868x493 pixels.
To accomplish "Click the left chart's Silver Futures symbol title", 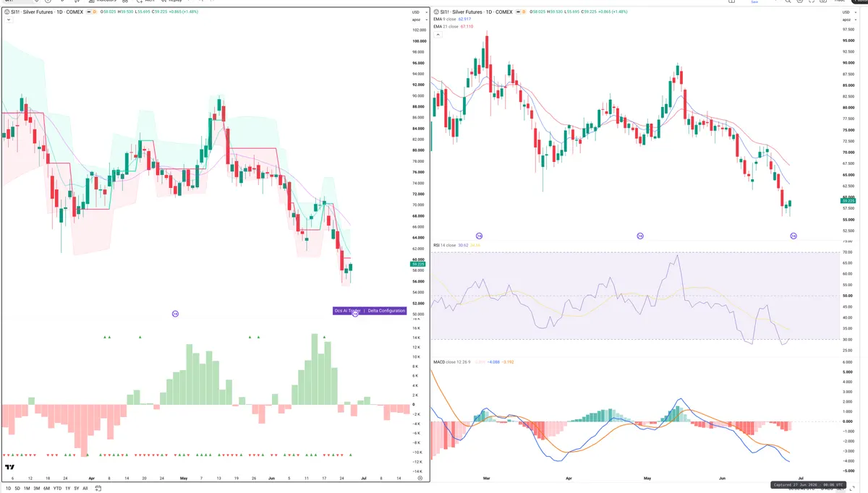I will coord(48,12).
